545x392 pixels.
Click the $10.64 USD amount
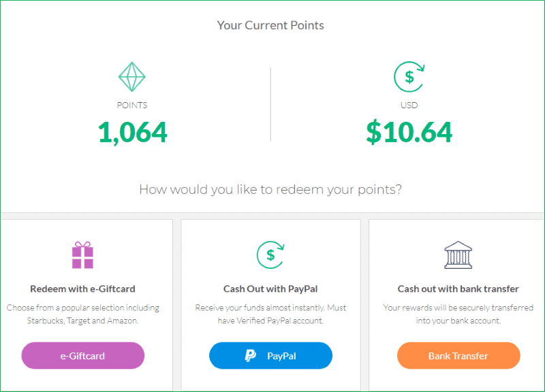tap(409, 132)
